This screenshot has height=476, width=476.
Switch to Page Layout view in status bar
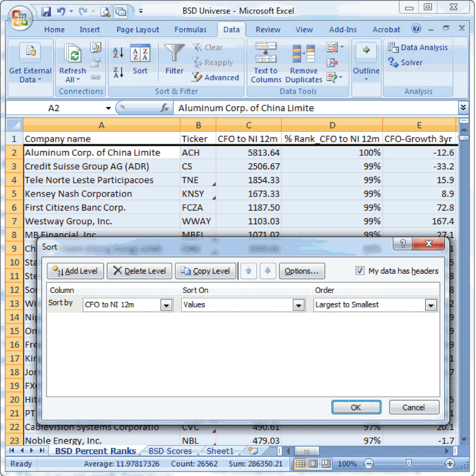coord(313,464)
